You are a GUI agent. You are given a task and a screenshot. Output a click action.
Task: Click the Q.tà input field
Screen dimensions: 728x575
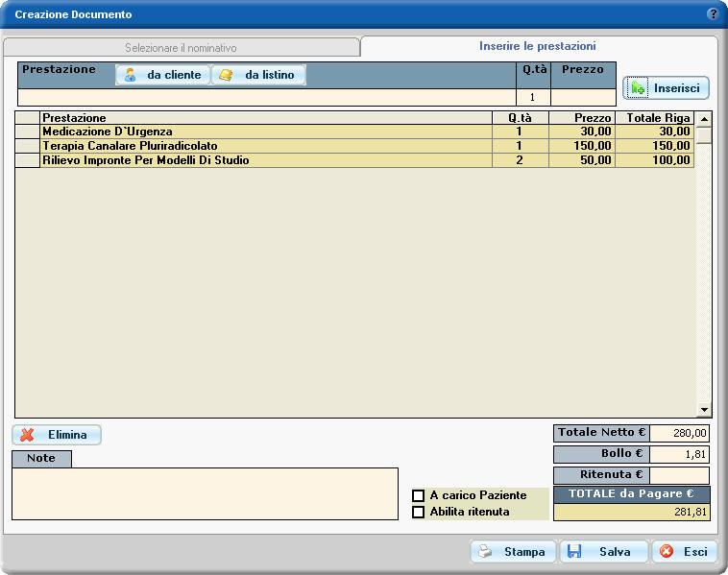click(x=533, y=97)
